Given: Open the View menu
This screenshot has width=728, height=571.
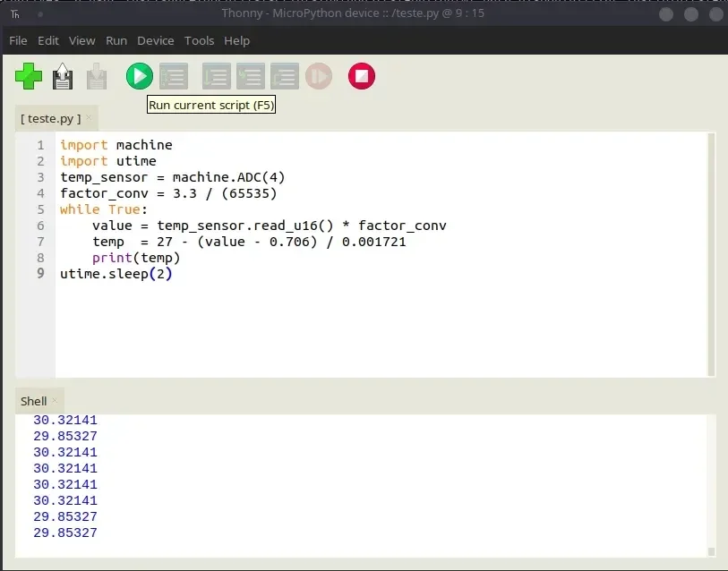Looking at the screenshot, I should point(82,41).
